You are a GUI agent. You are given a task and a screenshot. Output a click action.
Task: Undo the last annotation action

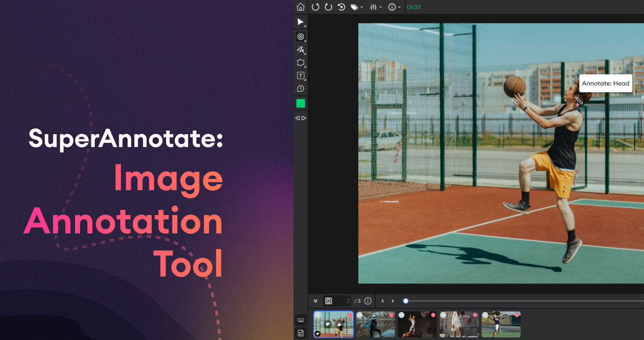(x=316, y=7)
